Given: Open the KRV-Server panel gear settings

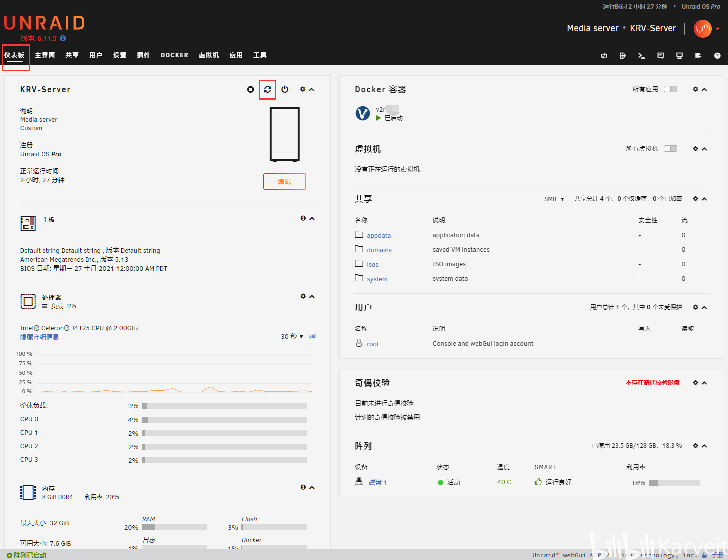Looking at the screenshot, I should tap(302, 89).
